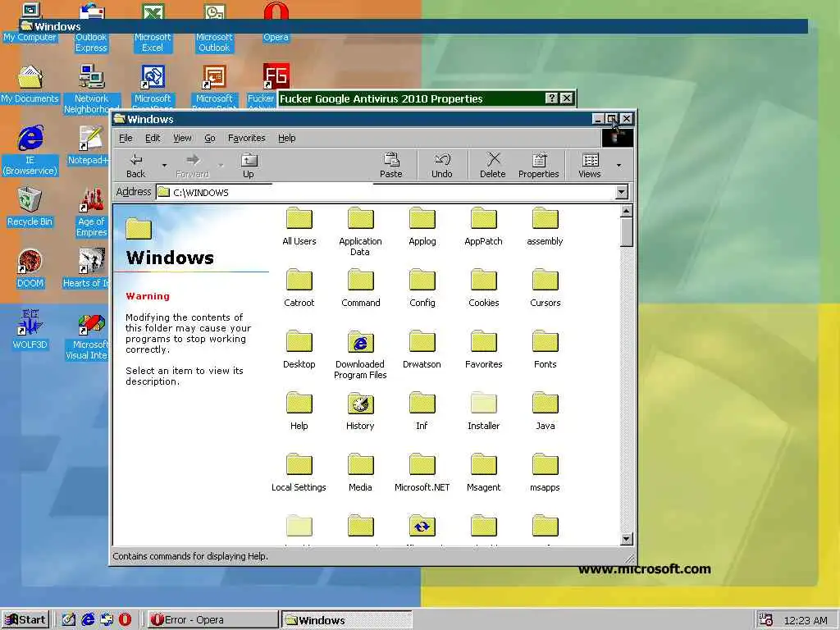
Task: Click the Windows taskbar button
Action: tap(347, 620)
